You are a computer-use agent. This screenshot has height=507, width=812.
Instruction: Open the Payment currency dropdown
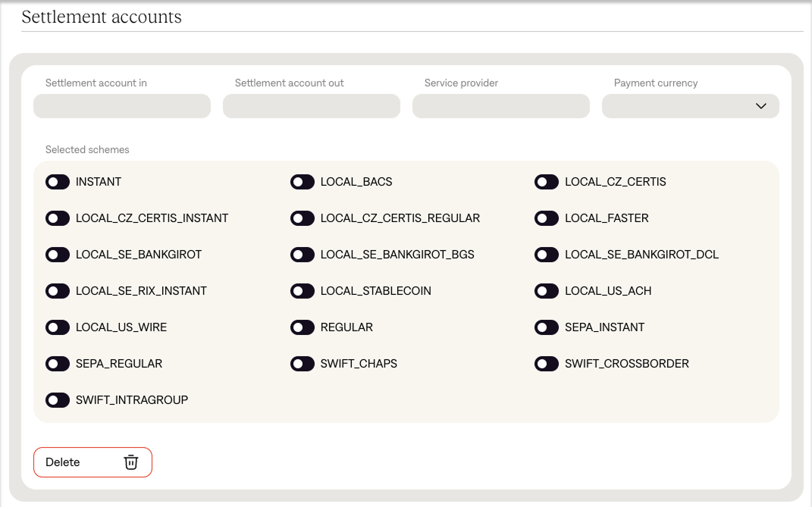pyautogui.click(x=690, y=106)
